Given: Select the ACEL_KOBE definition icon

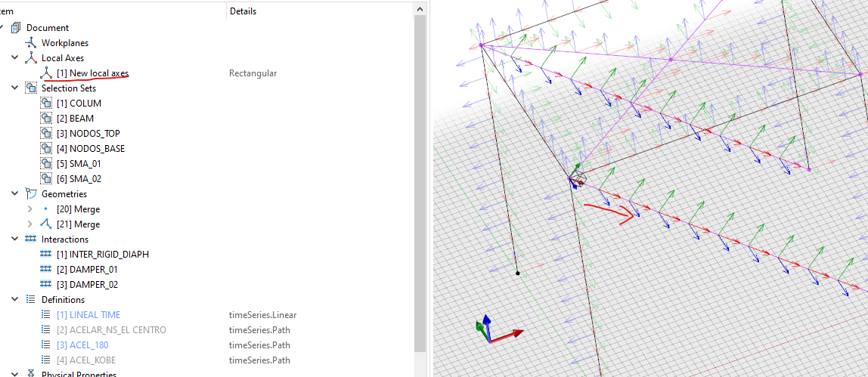Looking at the screenshot, I should pyautogui.click(x=46, y=360).
